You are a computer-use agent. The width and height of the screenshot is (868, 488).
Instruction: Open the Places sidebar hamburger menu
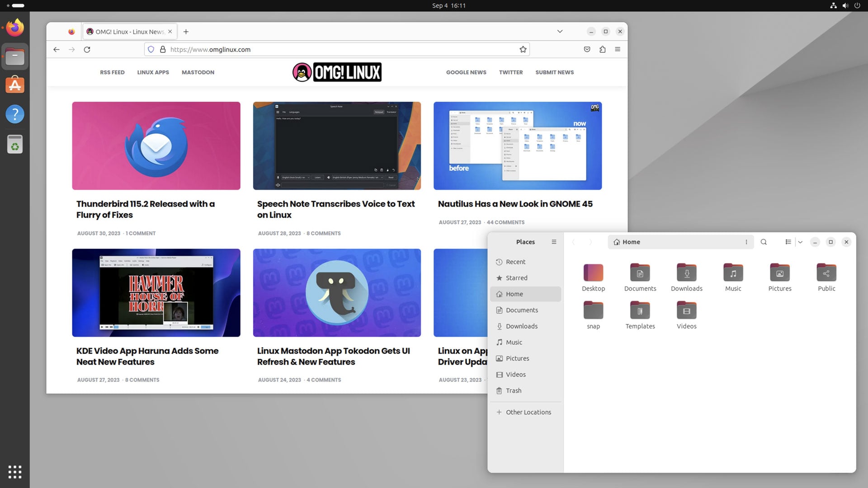click(x=553, y=242)
